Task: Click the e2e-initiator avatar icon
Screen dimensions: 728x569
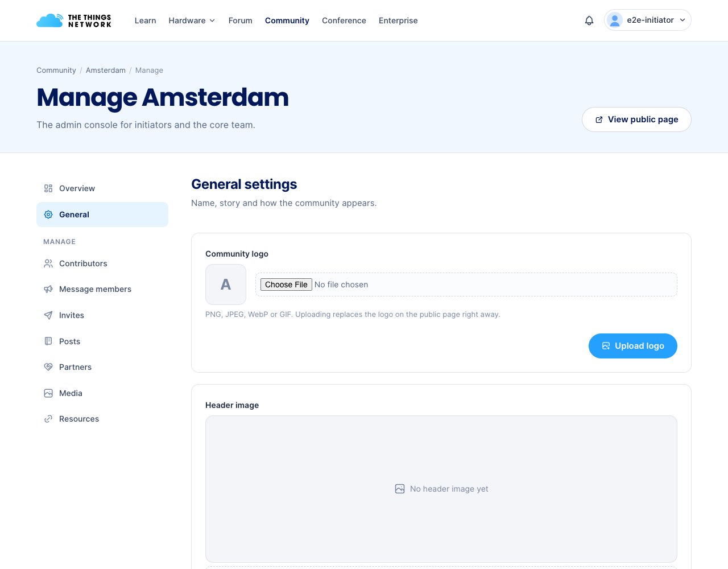Action: point(615,20)
